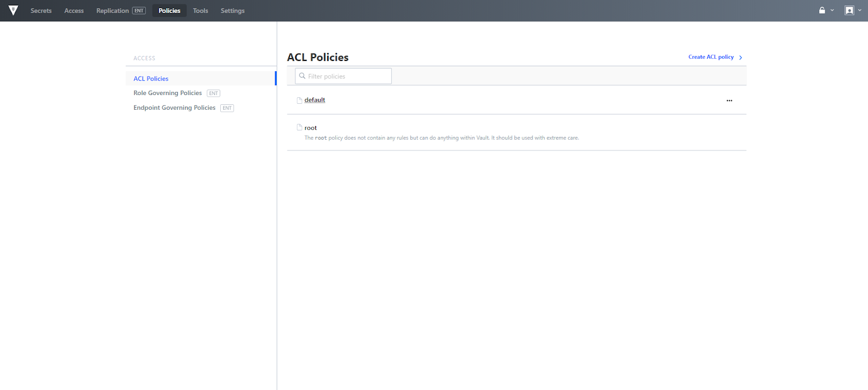This screenshot has width=868, height=390.
Task: Click the document icon beside root policy
Action: point(299,128)
